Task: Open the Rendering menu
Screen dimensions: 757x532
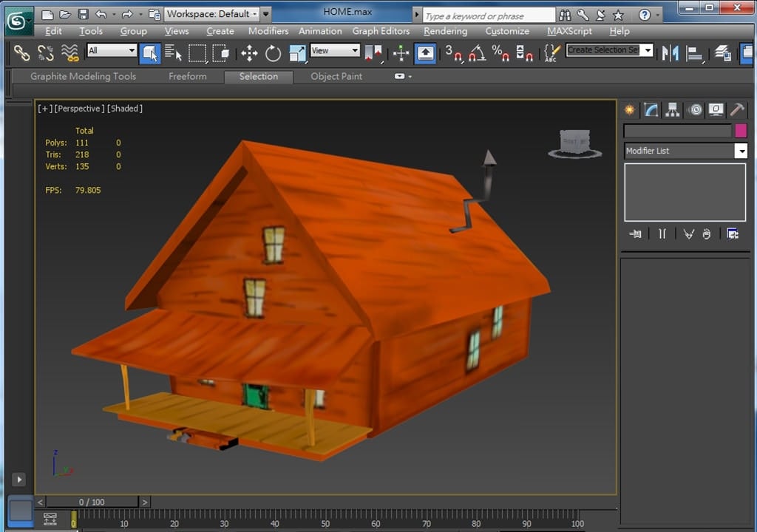Action: [x=445, y=31]
